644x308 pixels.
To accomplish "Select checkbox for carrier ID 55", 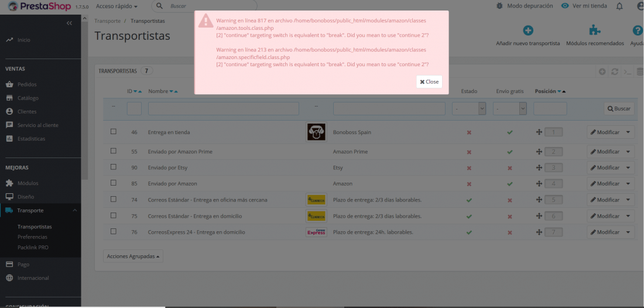I will click(x=114, y=151).
